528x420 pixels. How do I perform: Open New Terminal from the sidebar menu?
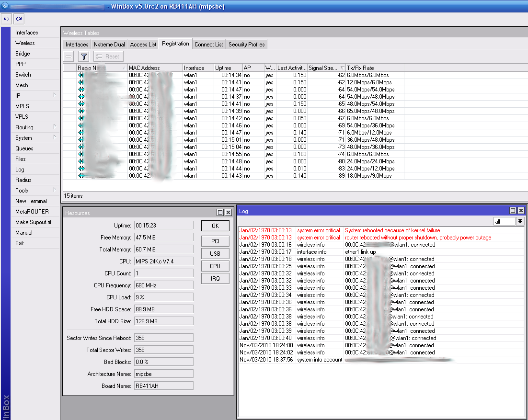click(x=31, y=201)
